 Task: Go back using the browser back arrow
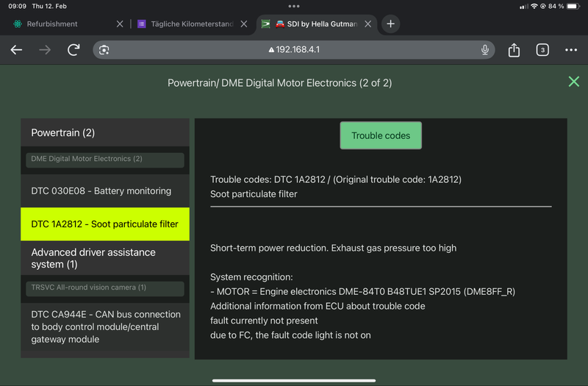(x=16, y=50)
